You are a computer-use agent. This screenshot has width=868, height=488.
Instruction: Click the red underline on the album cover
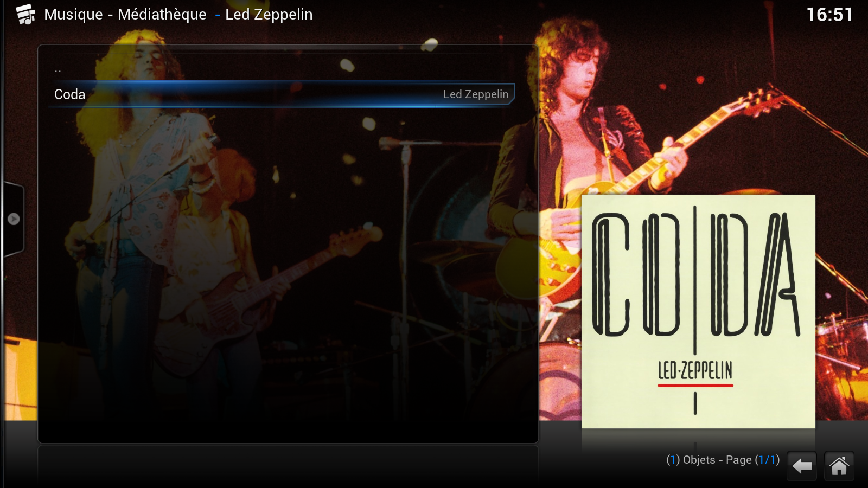click(695, 386)
